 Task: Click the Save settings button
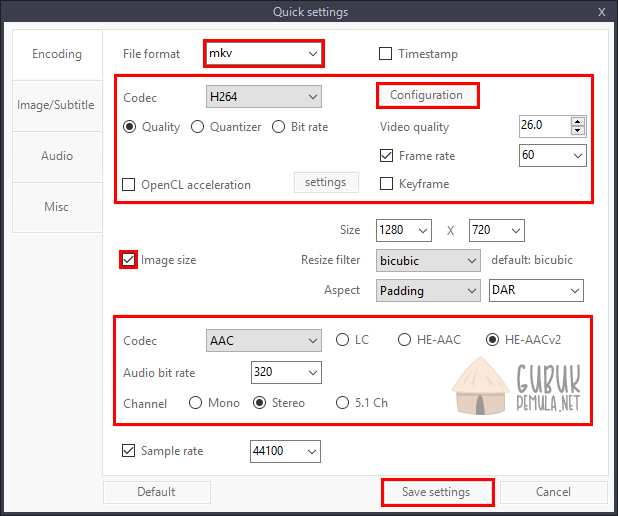(x=437, y=492)
